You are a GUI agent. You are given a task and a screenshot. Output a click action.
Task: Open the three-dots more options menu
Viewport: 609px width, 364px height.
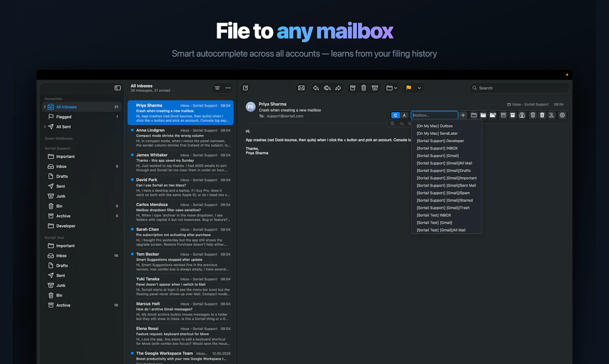[228, 88]
